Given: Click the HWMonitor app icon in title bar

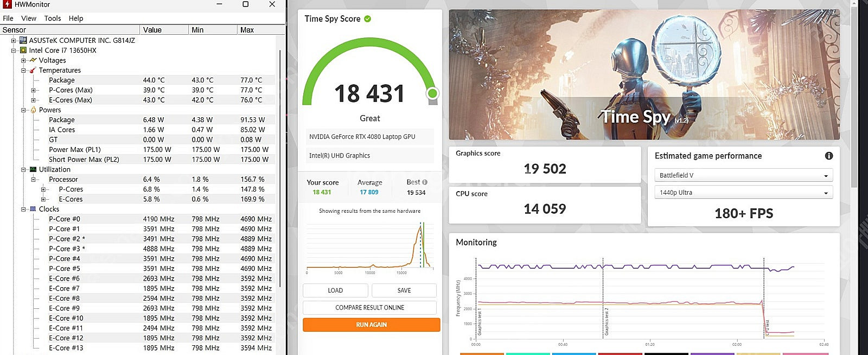Looking at the screenshot, I should pos(7,4).
